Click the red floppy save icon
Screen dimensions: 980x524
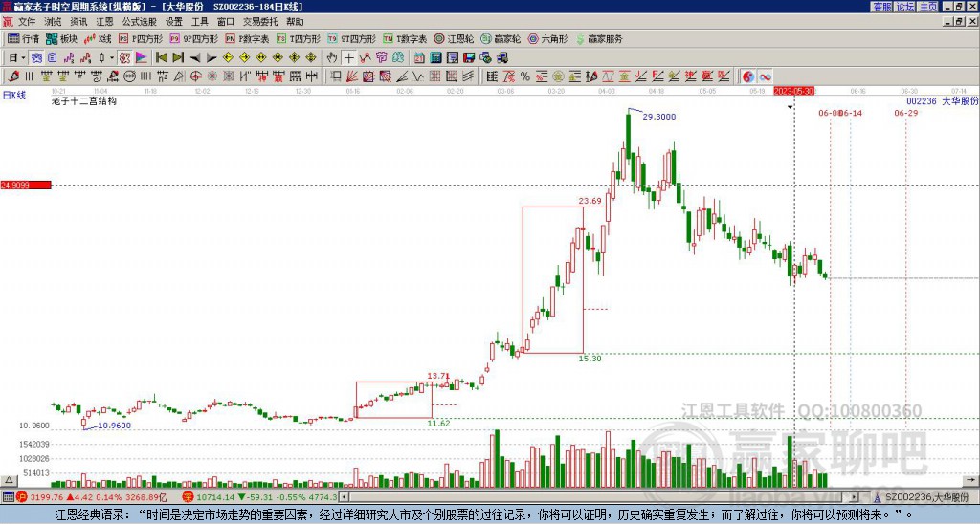[x=469, y=58]
